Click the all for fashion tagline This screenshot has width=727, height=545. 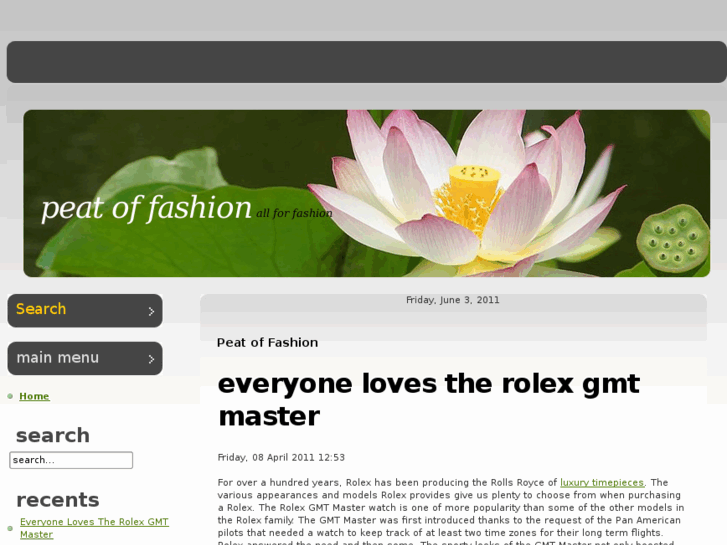(x=294, y=213)
